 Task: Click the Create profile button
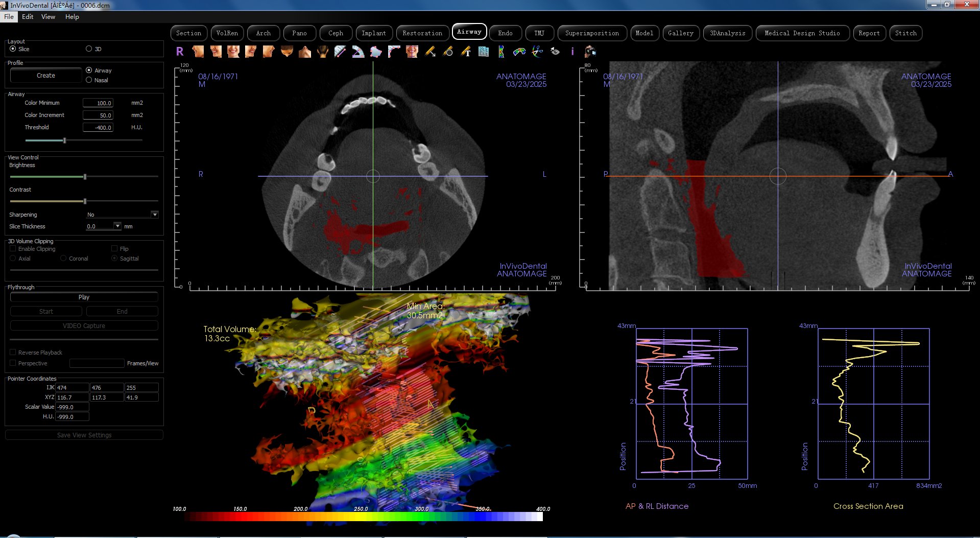click(x=45, y=75)
